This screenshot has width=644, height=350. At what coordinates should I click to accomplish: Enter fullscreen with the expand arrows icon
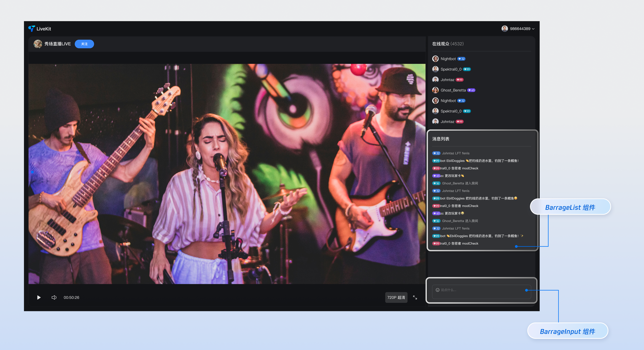(415, 297)
